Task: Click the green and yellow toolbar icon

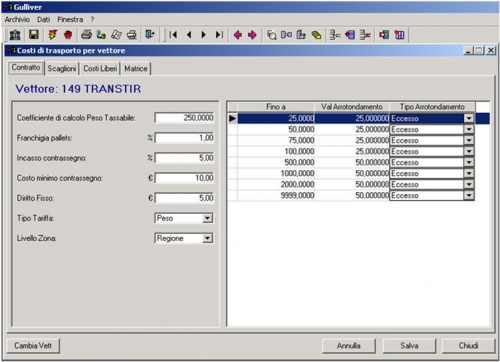Action: pos(101,35)
